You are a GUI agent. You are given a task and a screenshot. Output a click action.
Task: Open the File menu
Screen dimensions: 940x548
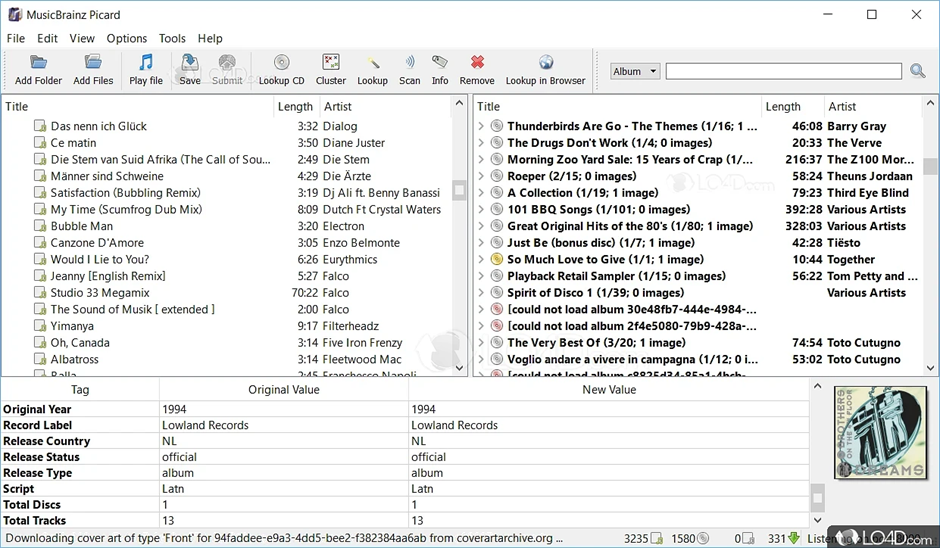pyautogui.click(x=16, y=38)
